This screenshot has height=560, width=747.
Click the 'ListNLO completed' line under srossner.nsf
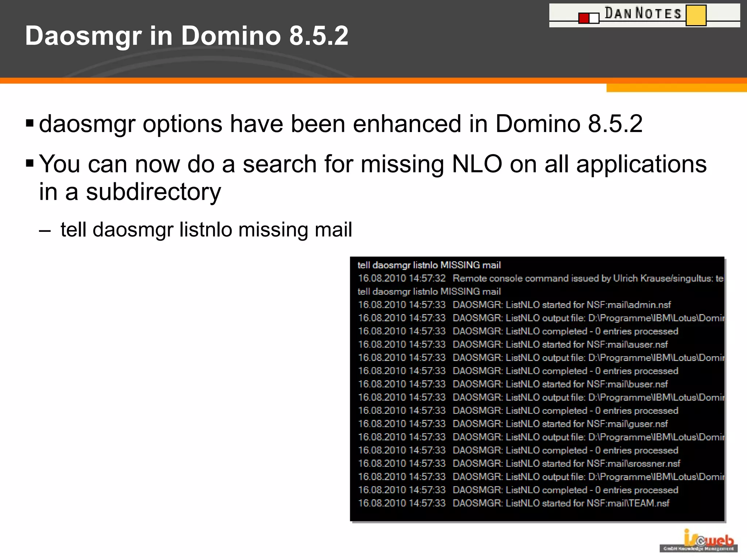518,490
